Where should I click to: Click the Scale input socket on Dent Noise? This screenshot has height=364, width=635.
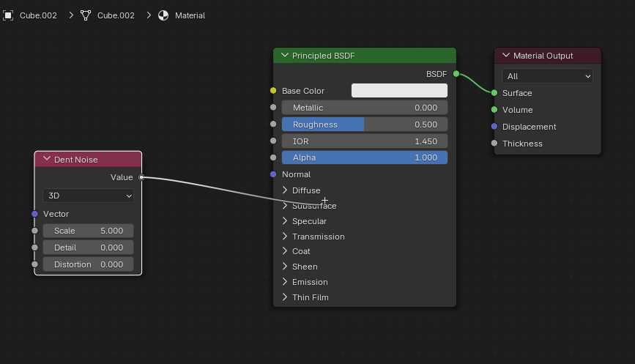(35, 231)
